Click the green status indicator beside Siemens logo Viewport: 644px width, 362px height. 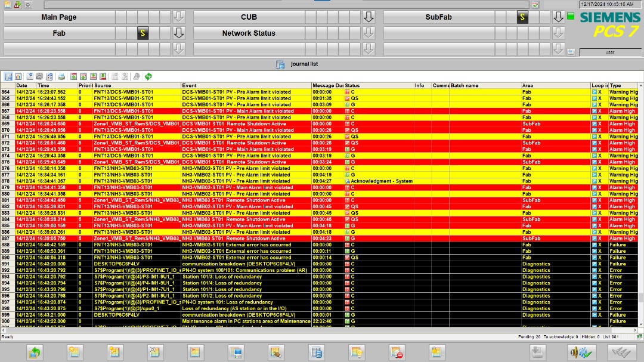pyautogui.click(x=571, y=17)
